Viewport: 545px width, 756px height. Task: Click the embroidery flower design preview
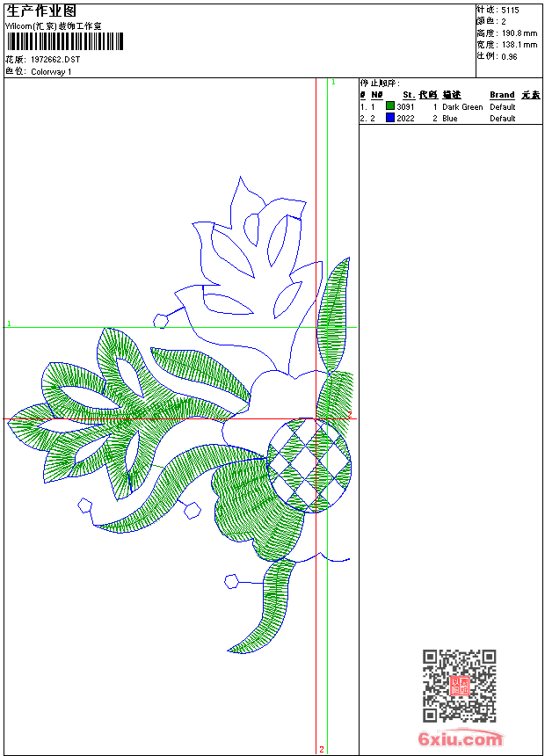[x=179, y=416]
